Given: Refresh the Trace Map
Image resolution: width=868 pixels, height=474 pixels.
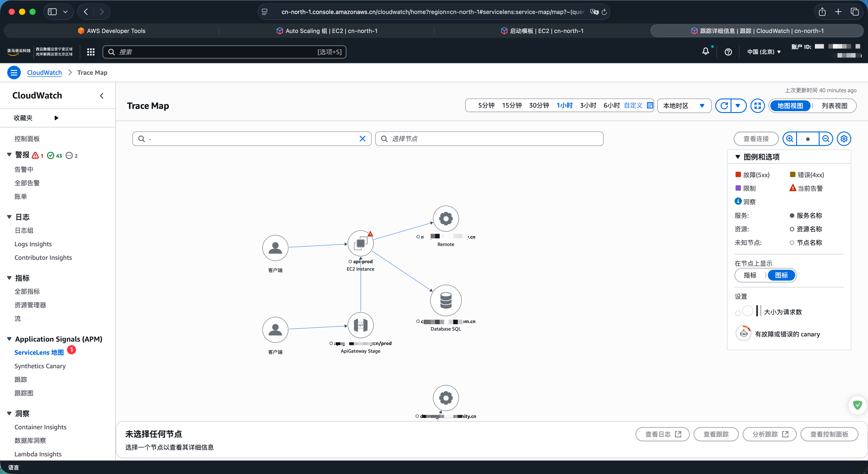Looking at the screenshot, I should pos(723,106).
